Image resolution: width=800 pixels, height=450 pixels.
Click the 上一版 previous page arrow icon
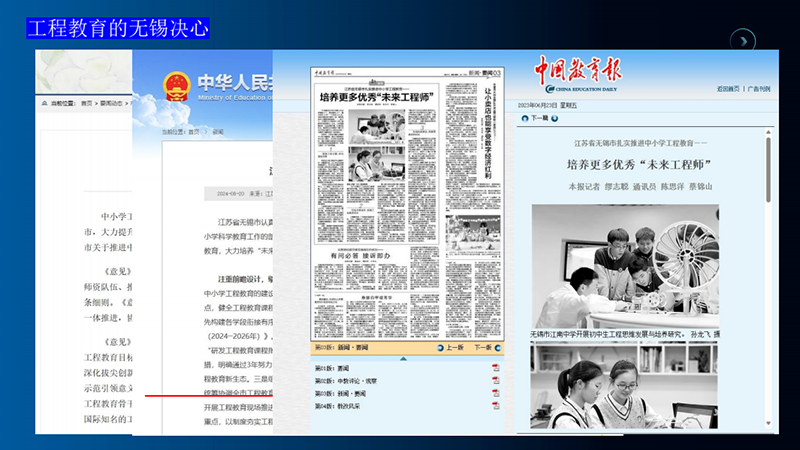click(440, 348)
